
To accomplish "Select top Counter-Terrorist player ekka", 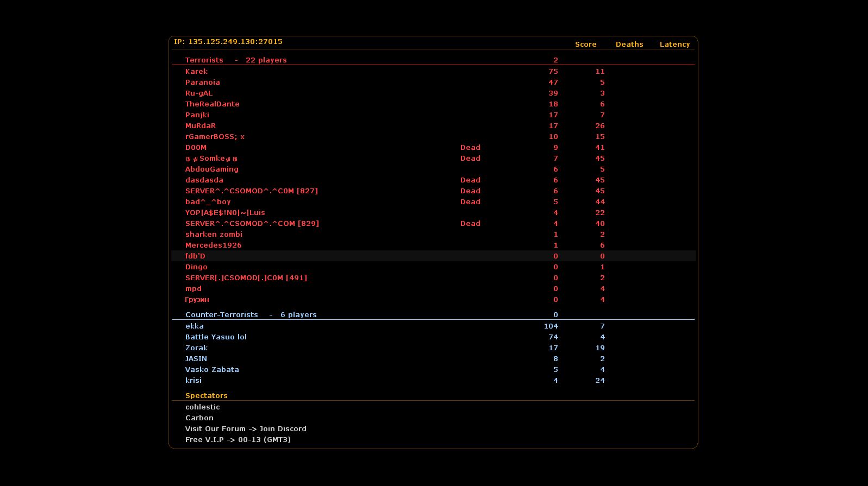I will click(194, 326).
